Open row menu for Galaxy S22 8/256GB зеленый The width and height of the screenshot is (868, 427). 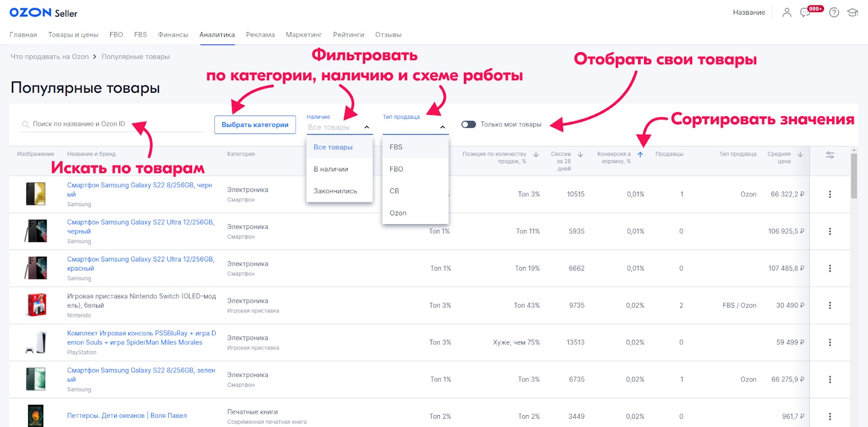(829, 379)
